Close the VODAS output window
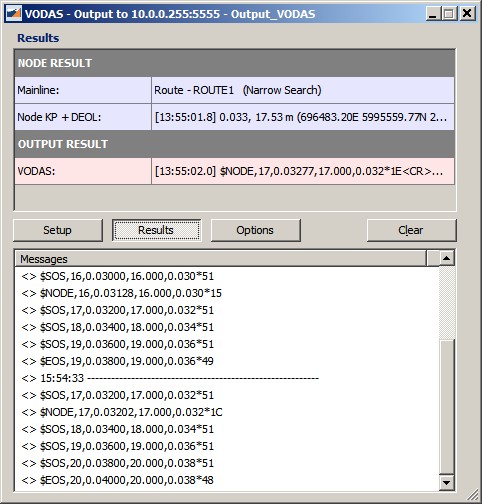Screen dimensions: 482x504 467,14
